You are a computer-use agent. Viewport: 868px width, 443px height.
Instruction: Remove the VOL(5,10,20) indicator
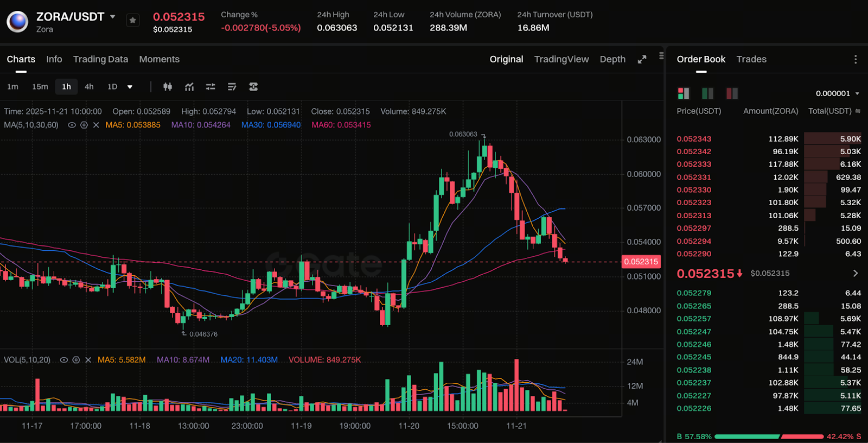pyautogui.click(x=88, y=360)
